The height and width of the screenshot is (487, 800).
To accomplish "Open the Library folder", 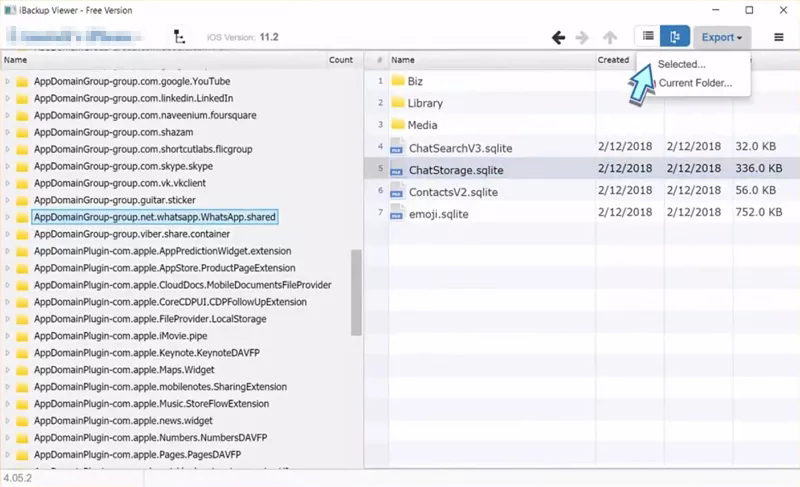I will coord(424,103).
